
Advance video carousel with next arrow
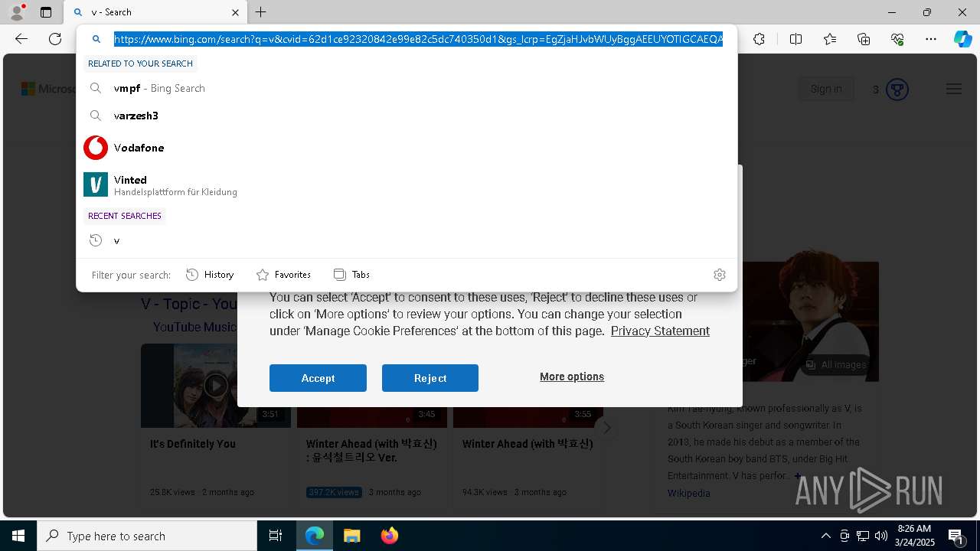(606, 428)
